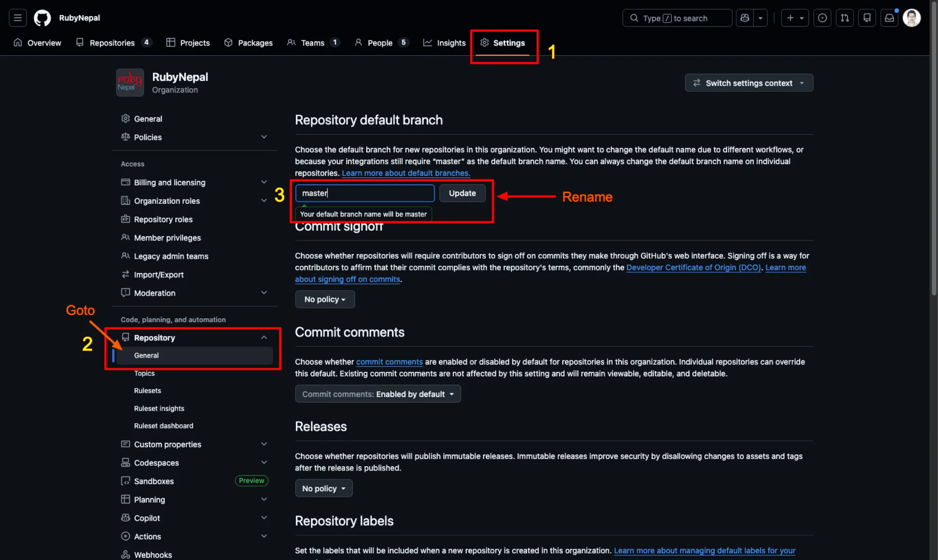Open Webhooks settings
This screenshot has height=560, width=938.
195,554
